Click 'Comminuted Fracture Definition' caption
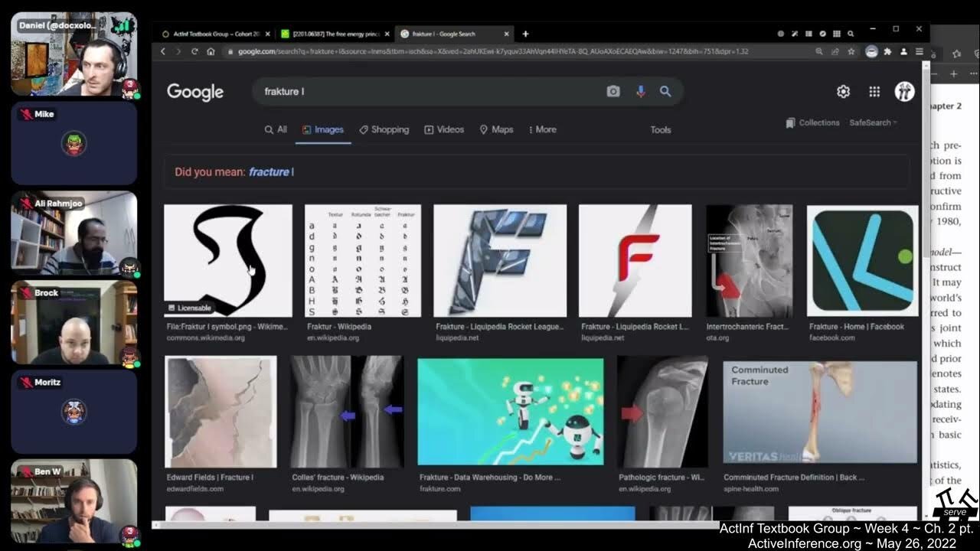The image size is (980, 551). tap(794, 478)
